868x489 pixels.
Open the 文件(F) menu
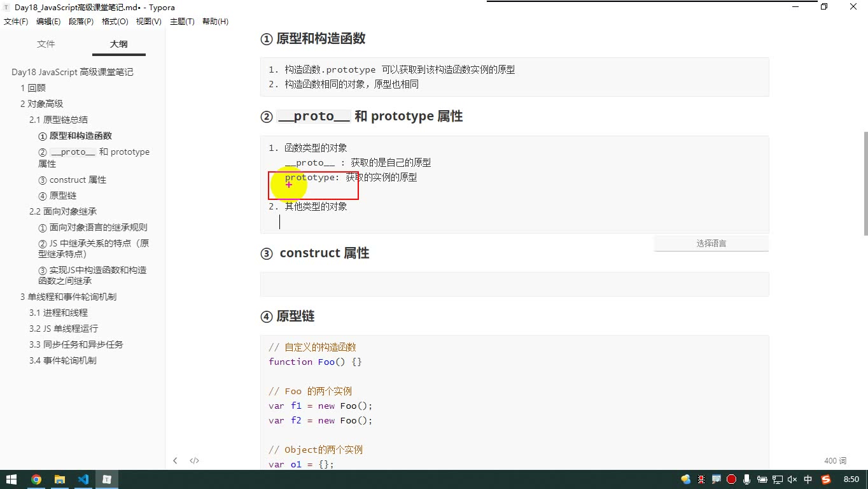click(16, 22)
